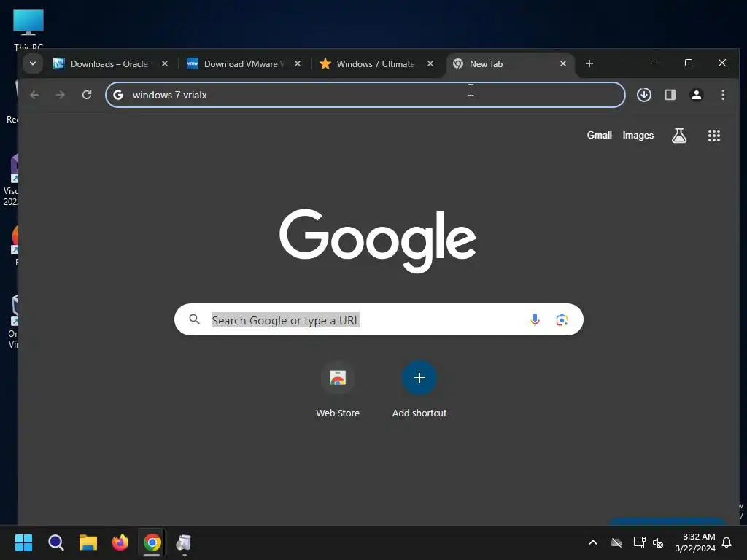Open taskbar Search

(55, 542)
